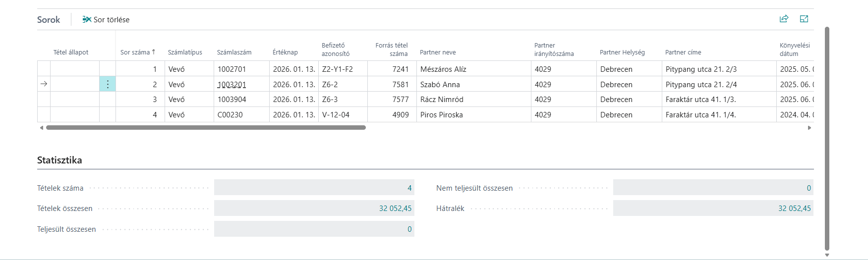Click the horizontal scrollbar's right arrow
Screen dimensions: 868x260
pyautogui.click(x=810, y=128)
